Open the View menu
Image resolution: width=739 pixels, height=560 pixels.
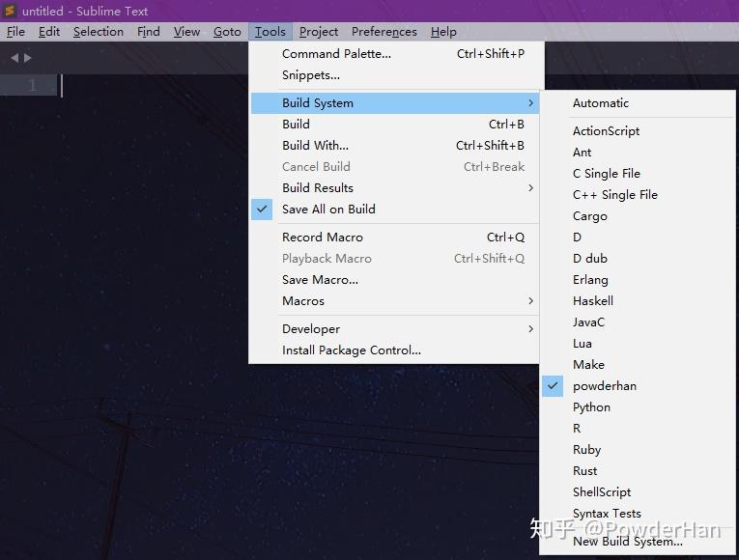pyautogui.click(x=186, y=32)
